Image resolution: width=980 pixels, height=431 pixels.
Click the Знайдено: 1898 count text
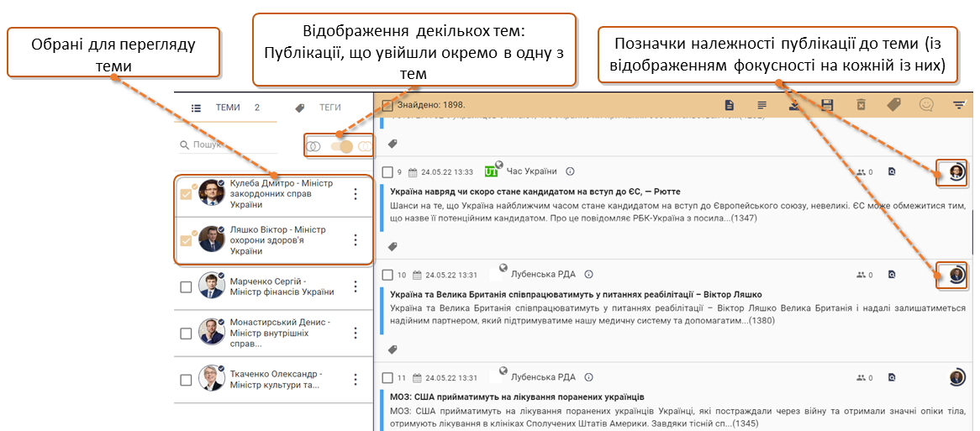coord(431,105)
